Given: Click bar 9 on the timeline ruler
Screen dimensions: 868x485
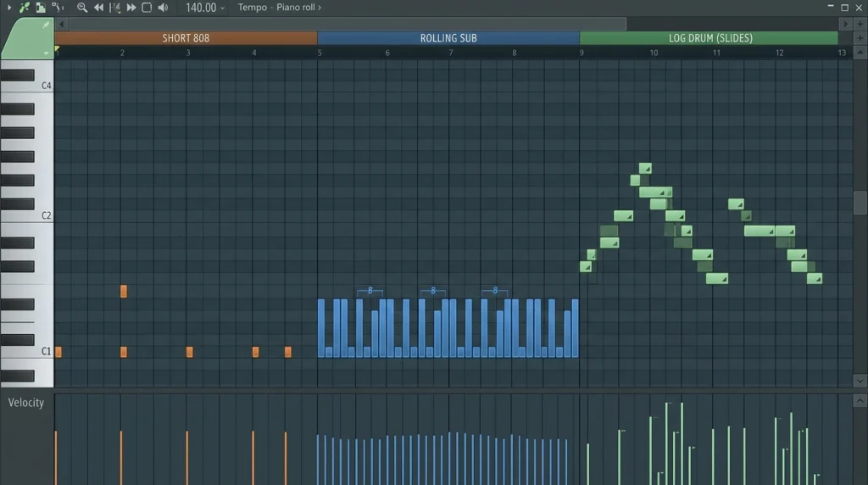Looking at the screenshot, I should click(581, 53).
